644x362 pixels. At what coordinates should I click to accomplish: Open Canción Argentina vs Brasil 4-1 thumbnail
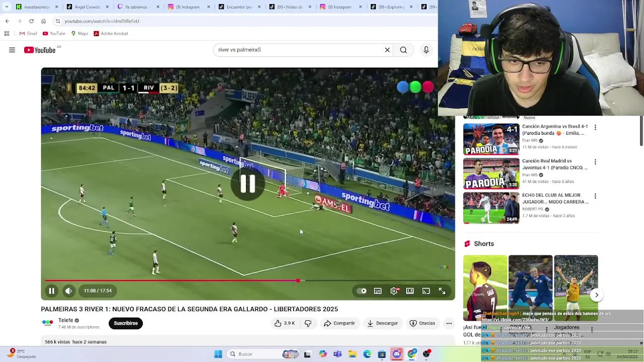pos(491,139)
